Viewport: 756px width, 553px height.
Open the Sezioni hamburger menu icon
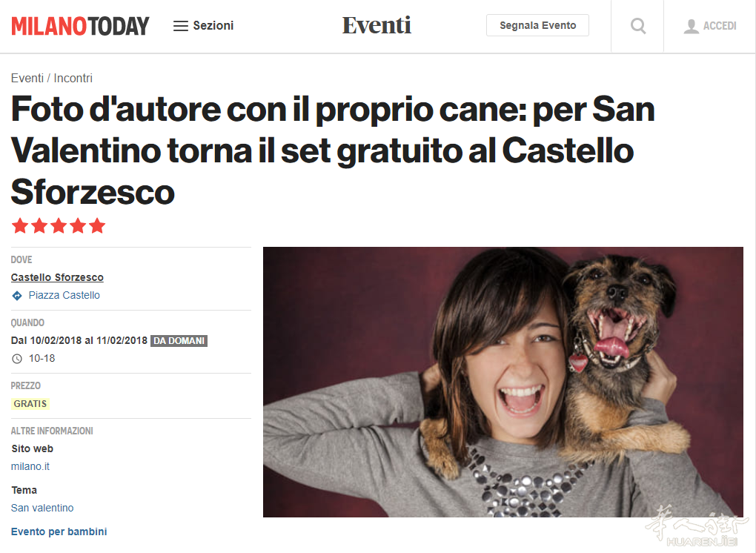tap(180, 26)
